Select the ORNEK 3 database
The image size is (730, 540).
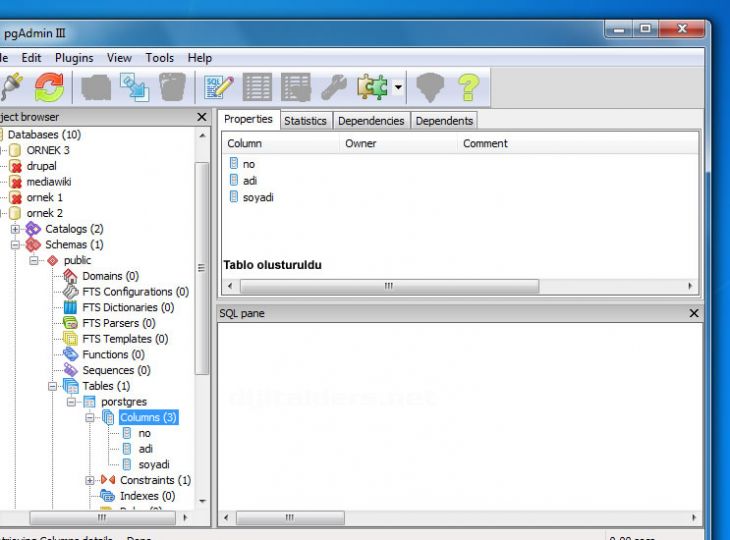(48, 150)
